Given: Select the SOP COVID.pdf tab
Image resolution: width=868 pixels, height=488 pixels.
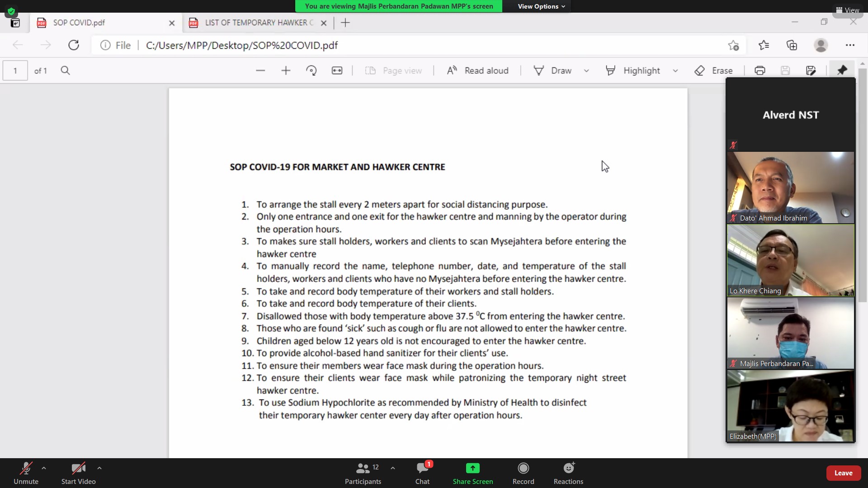Looking at the screenshot, I should pyautogui.click(x=79, y=23).
